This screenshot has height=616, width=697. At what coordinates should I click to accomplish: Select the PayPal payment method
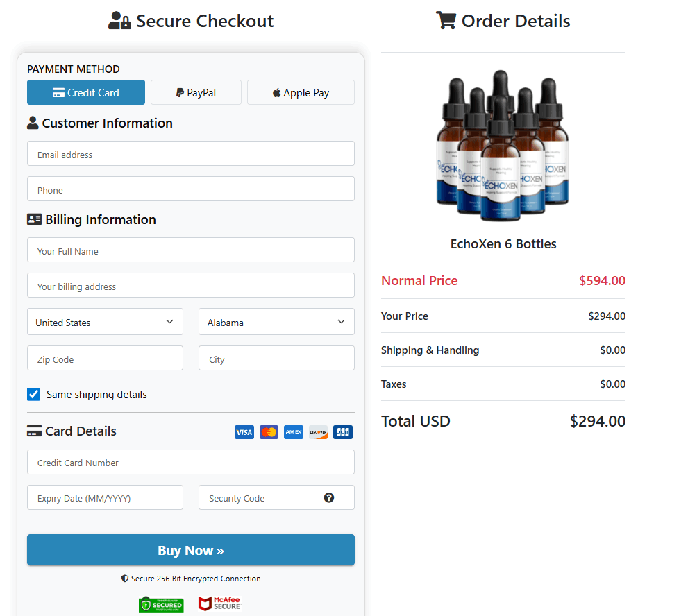196,92
